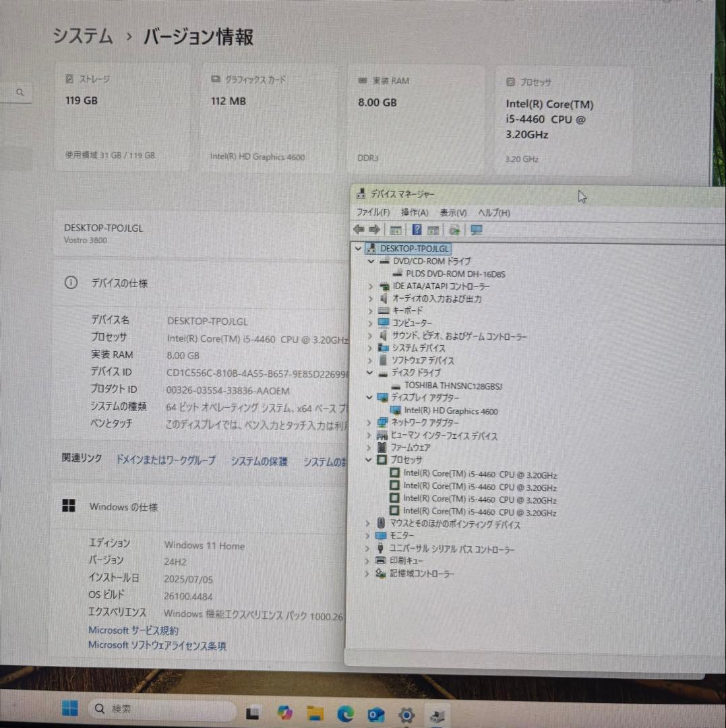Click the Show/Hide console tree icon
The width and height of the screenshot is (726, 728).
395,229
